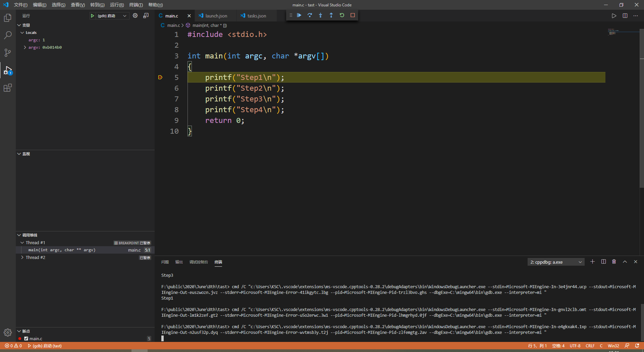Collapse the Call Stack section
This screenshot has height=352, width=644.
coord(19,235)
